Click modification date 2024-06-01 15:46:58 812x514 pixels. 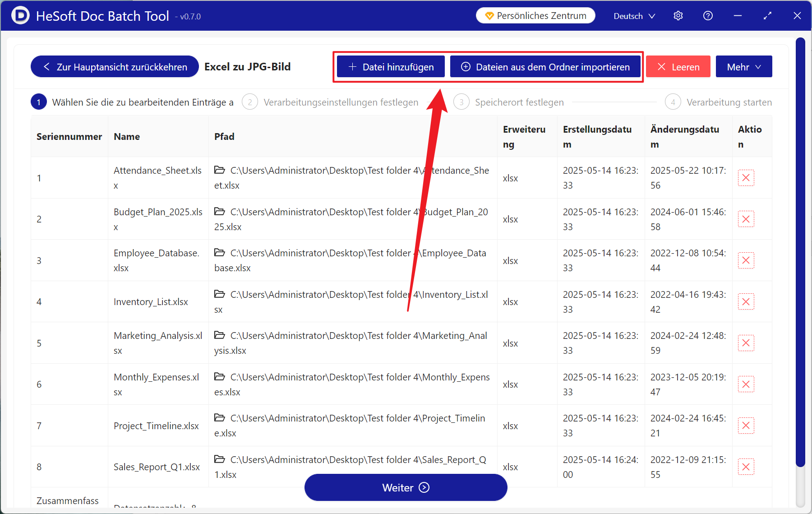688,219
